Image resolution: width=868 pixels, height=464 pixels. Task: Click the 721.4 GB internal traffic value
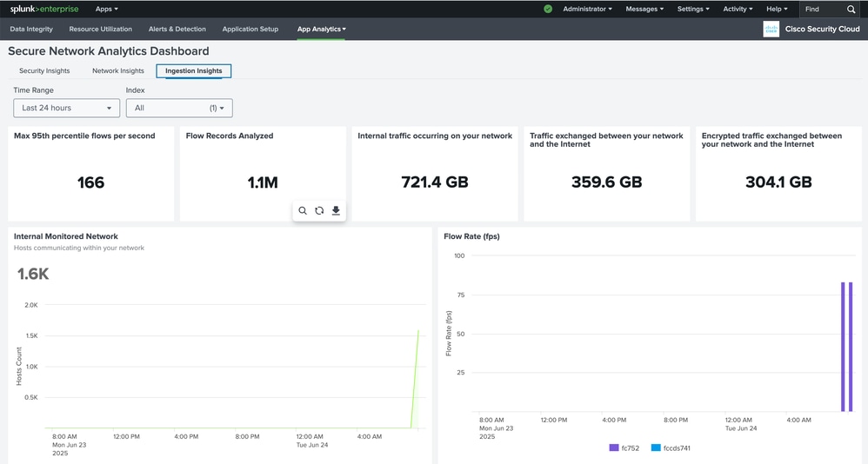[x=435, y=182]
